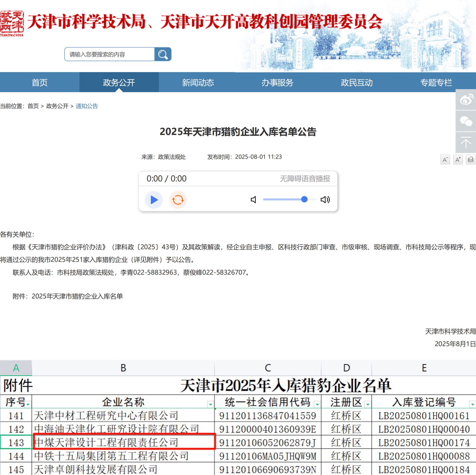Open the 企业名称 column filter dropdown
The image size is (476, 475).
click(210, 405)
